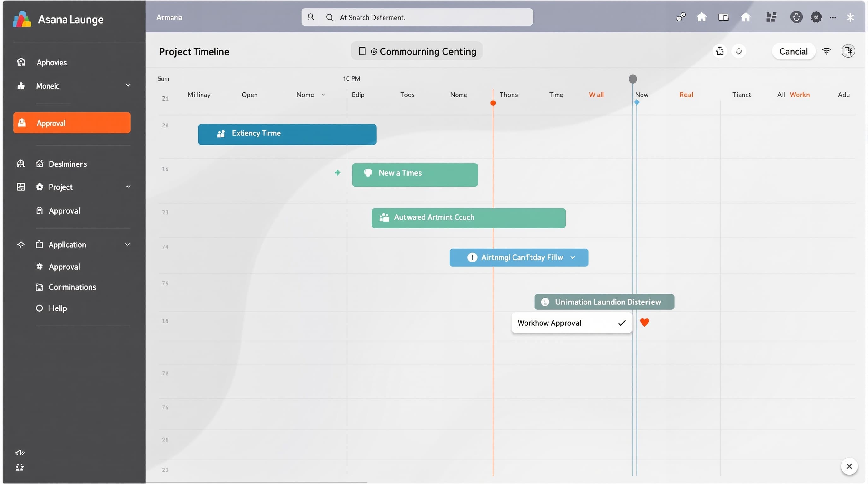Image resolution: width=868 pixels, height=484 pixels.
Task: Click the orange heart icon
Action: pos(644,322)
